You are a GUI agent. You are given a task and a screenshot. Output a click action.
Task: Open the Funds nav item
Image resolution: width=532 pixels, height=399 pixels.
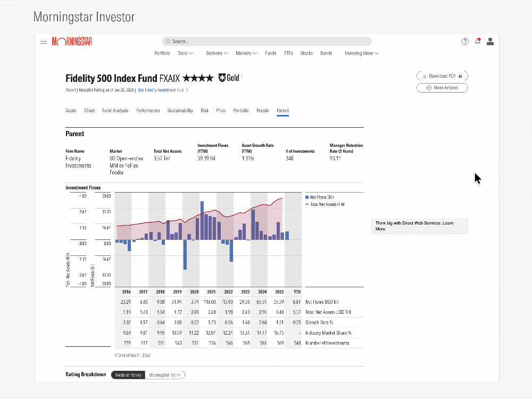[271, 53]
